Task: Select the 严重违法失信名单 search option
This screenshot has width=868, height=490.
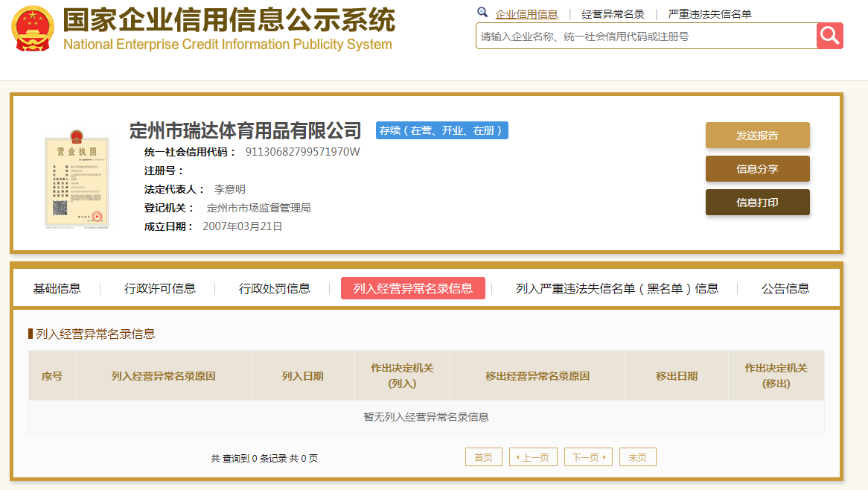Action: pos(709,14)
